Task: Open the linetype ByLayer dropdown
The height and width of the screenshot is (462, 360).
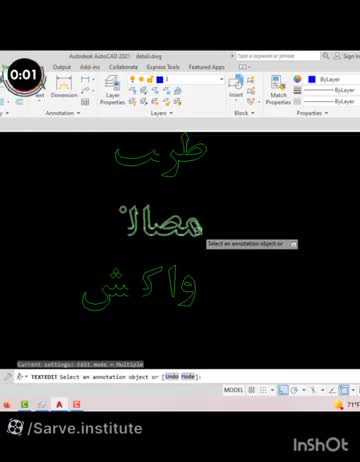Action: pyautogui.click(x=331, y=101)
